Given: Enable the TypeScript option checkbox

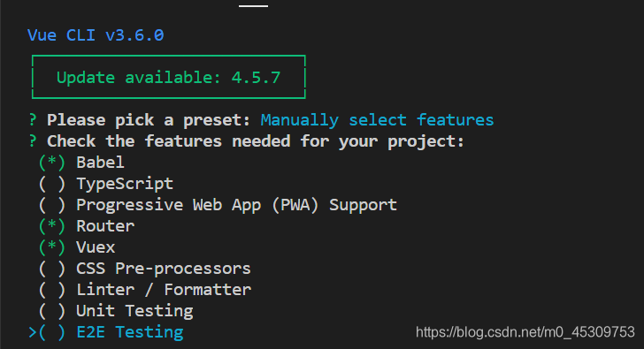Looking at the screenshot, I should [x=52, y=184].
